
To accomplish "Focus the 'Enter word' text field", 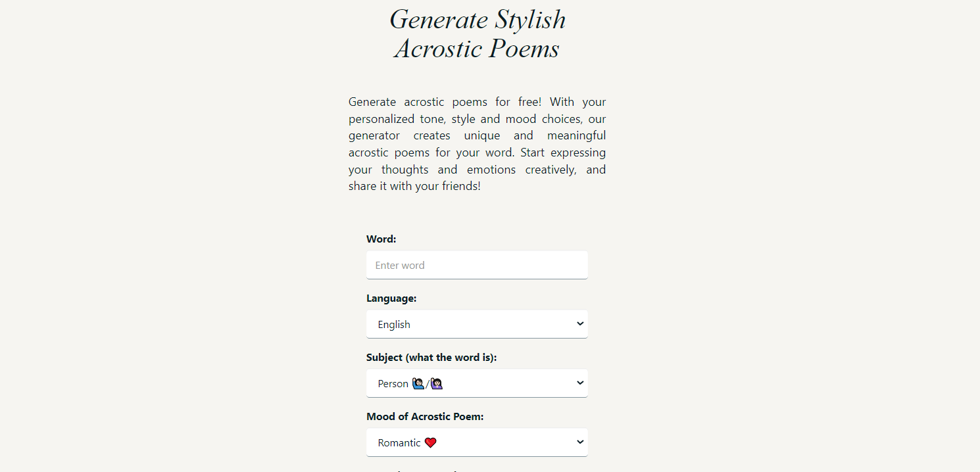I will (x=477, y=265).
